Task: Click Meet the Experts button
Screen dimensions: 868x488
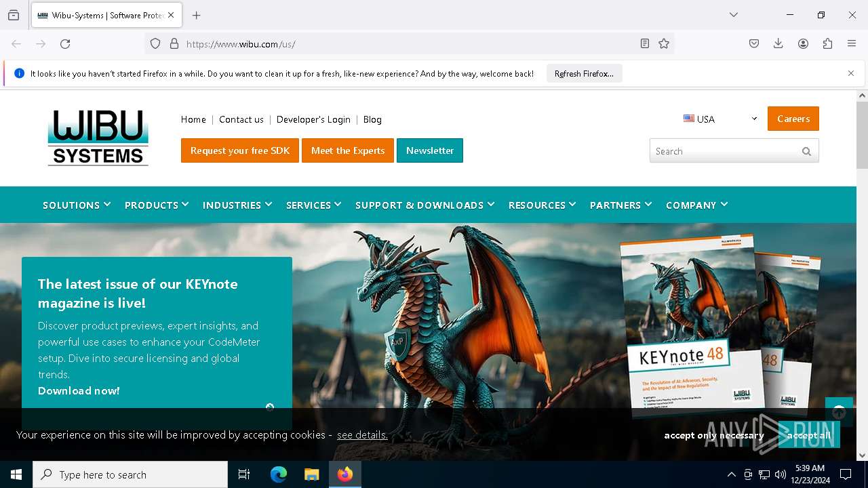Action: tap(348, 150)
